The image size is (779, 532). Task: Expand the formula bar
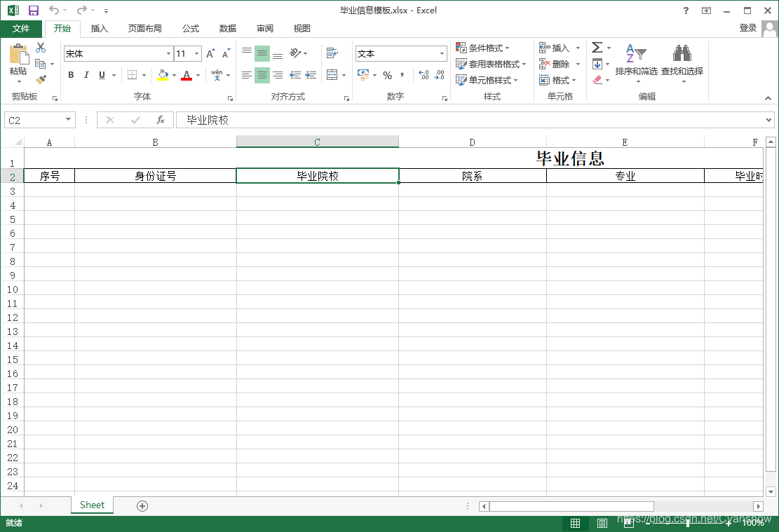(768, 120)
